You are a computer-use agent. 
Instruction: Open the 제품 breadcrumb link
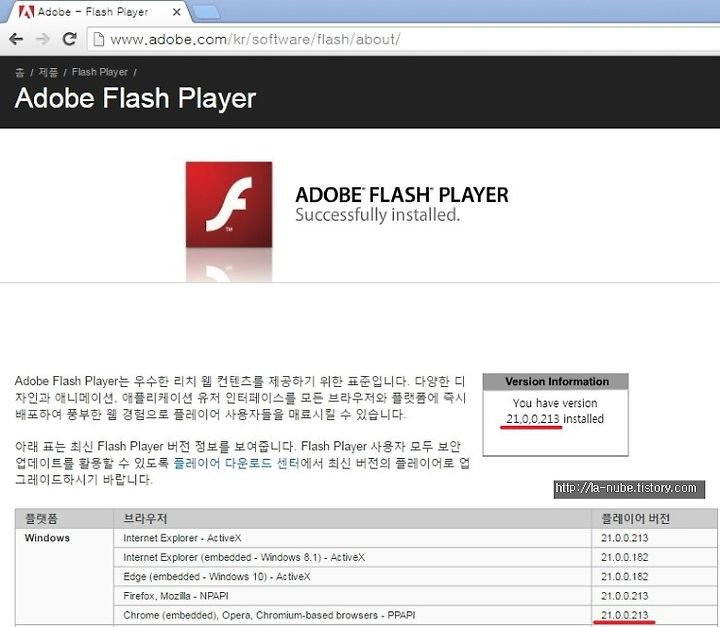48,72
